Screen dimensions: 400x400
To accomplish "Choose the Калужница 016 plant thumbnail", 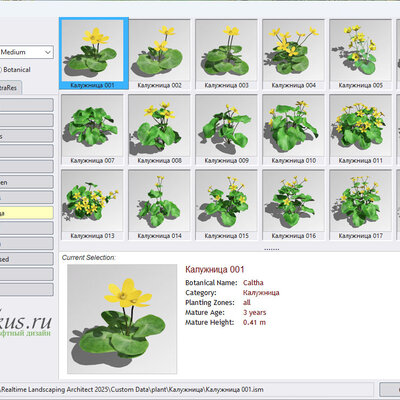I will point(293,205).
